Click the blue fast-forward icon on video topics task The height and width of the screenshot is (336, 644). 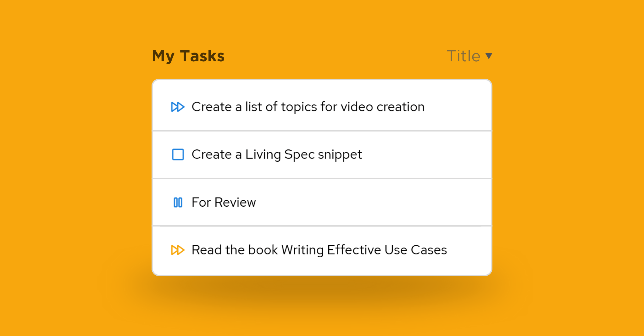(x=178, y=107)
